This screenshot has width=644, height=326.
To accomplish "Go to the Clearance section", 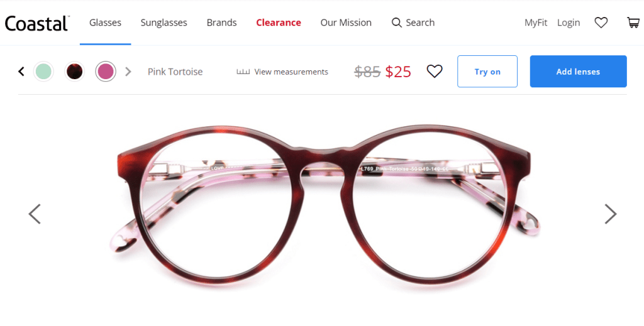I will click(278, 23).
